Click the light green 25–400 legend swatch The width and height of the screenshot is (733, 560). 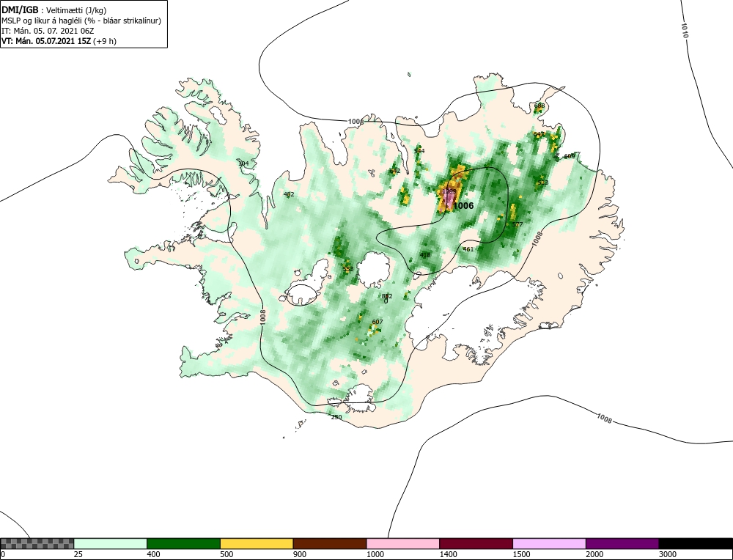[111, 543]
